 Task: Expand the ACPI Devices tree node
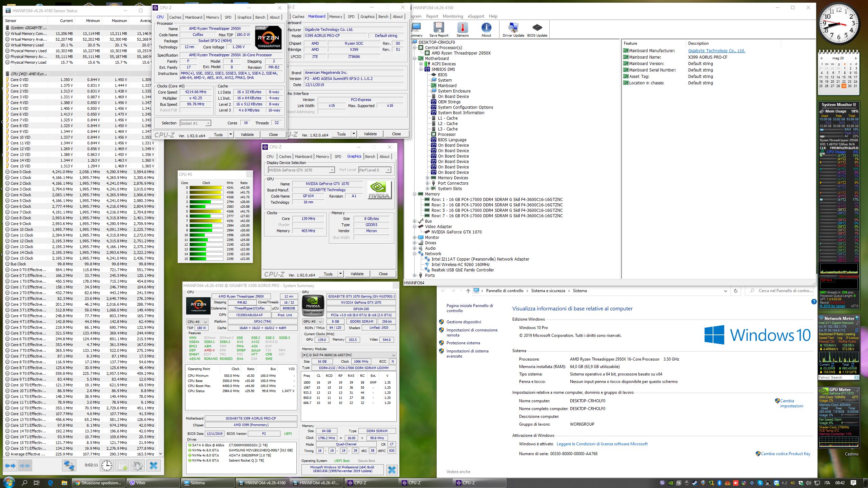tap(421, 64)
